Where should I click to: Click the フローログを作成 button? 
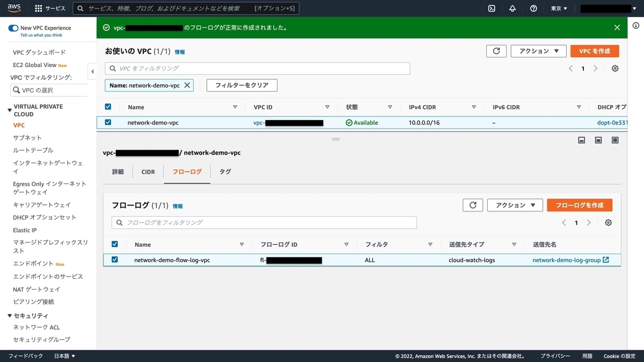point(580,205)
